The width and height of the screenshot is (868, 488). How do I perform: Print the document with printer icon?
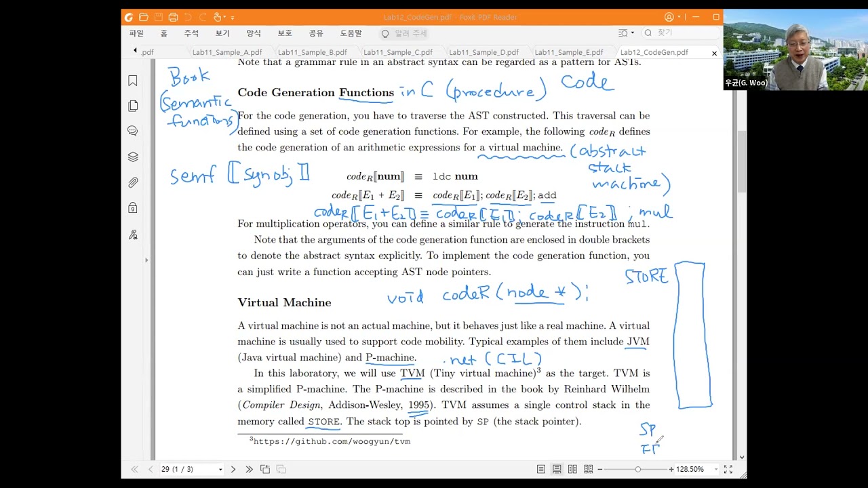pos(173,17)
